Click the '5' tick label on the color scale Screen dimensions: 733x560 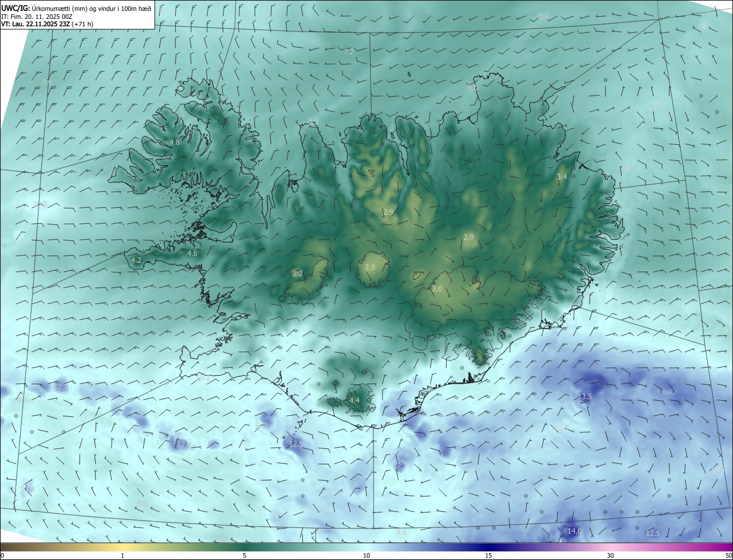245,555
